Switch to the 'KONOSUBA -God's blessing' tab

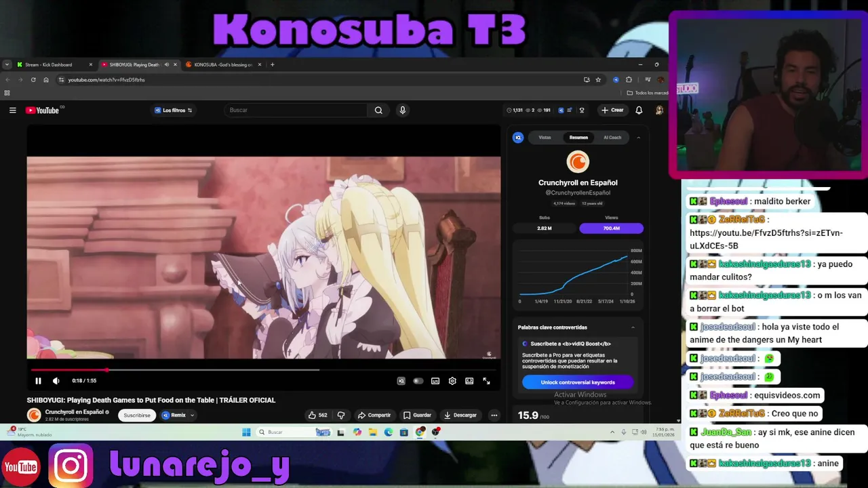click(x=222, y=64)
